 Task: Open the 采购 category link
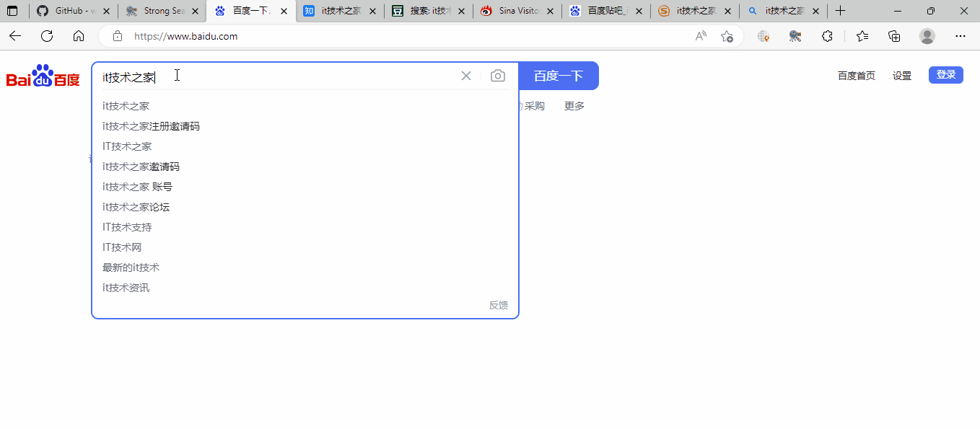pyautogui.click(x=533, y=106)
